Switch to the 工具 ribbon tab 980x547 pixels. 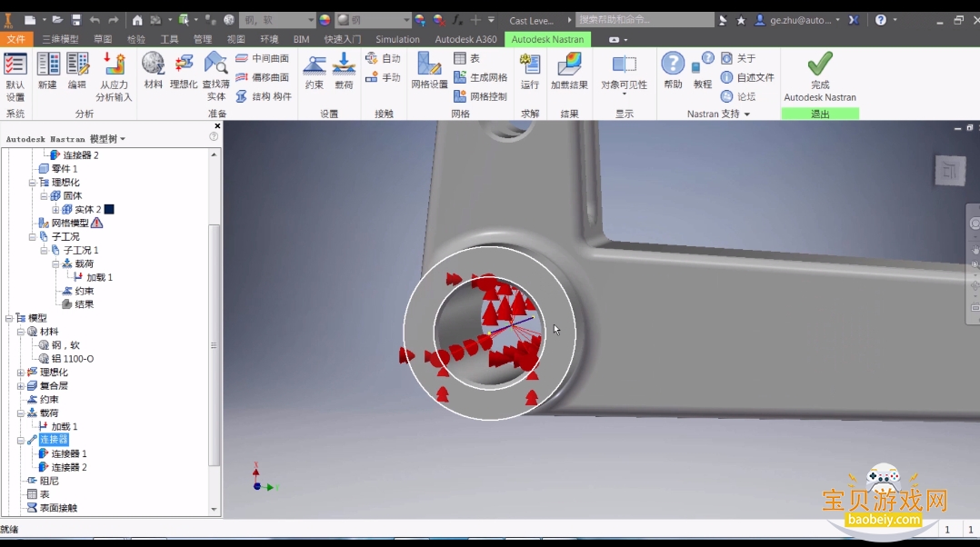pyautogui.click(x=169, y=39)
